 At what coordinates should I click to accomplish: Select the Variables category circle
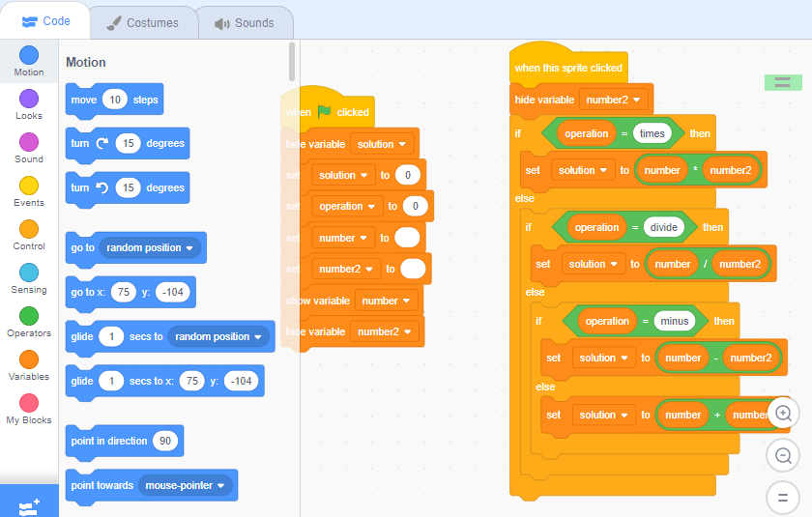coord(29,359)
